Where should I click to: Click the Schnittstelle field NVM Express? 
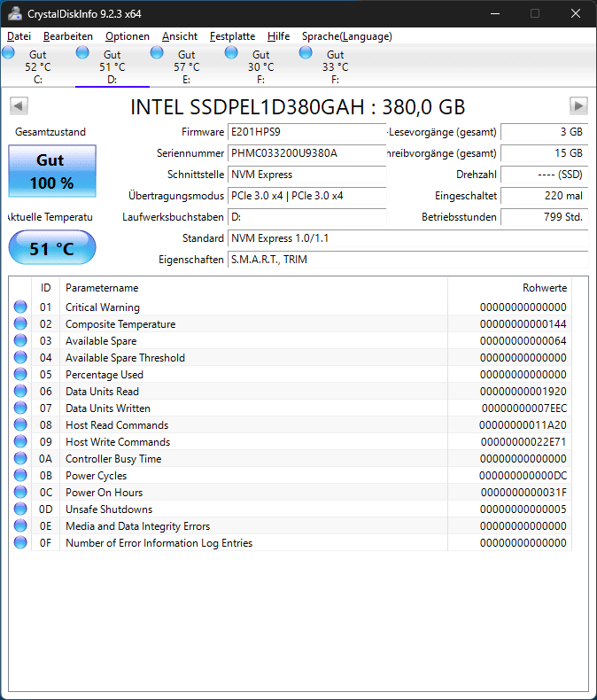[307, 175]
